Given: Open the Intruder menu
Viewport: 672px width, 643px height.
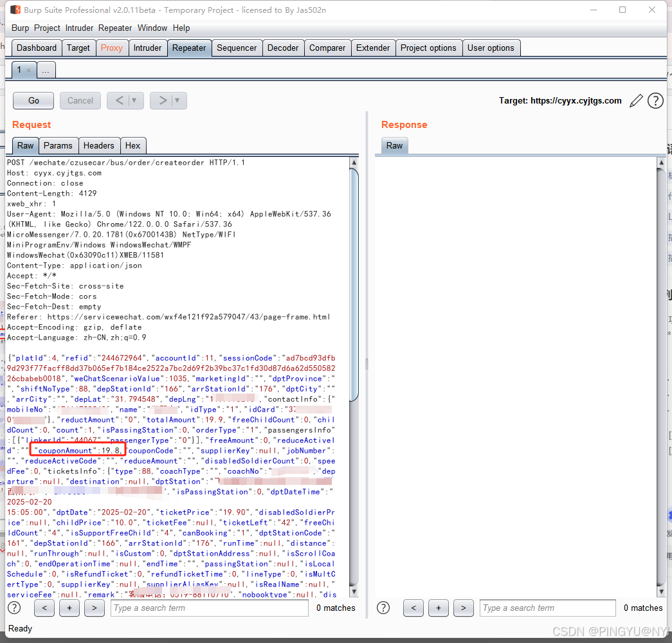Looking at the screenshot, I should click(x=79, y=28).
